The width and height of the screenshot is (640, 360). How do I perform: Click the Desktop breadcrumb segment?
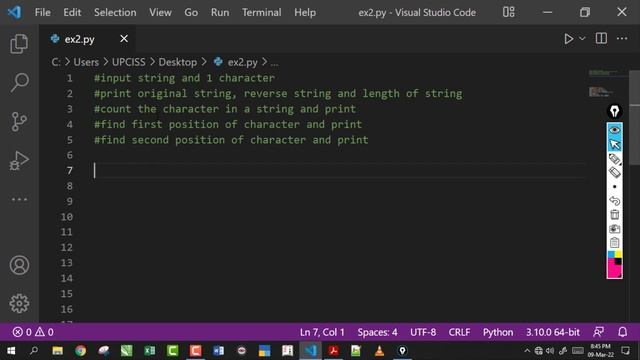(x=178, y=62)
